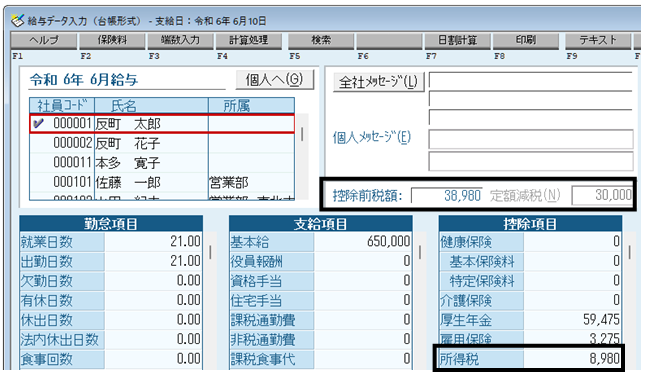Click the 欠勤日数 value cell
This screenshot has height=378, width=650.
point(153,281)
